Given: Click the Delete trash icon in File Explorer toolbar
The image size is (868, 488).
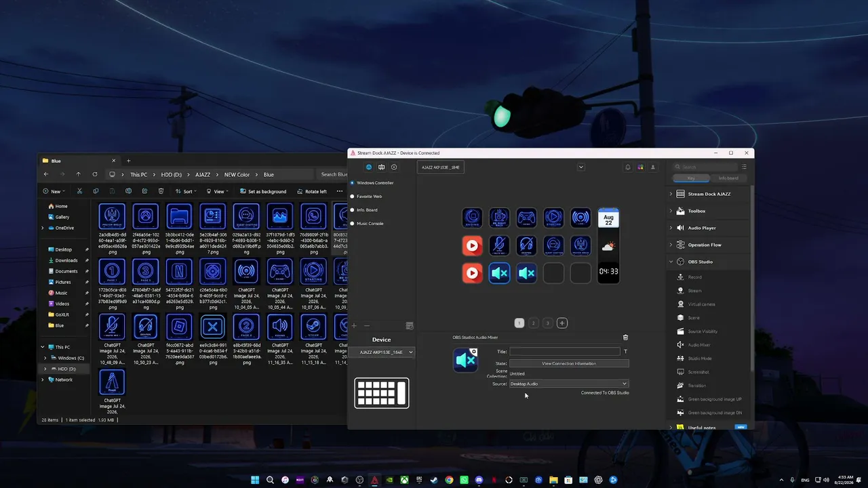Looking at the screenshot, I should click(x=161, y=191).
